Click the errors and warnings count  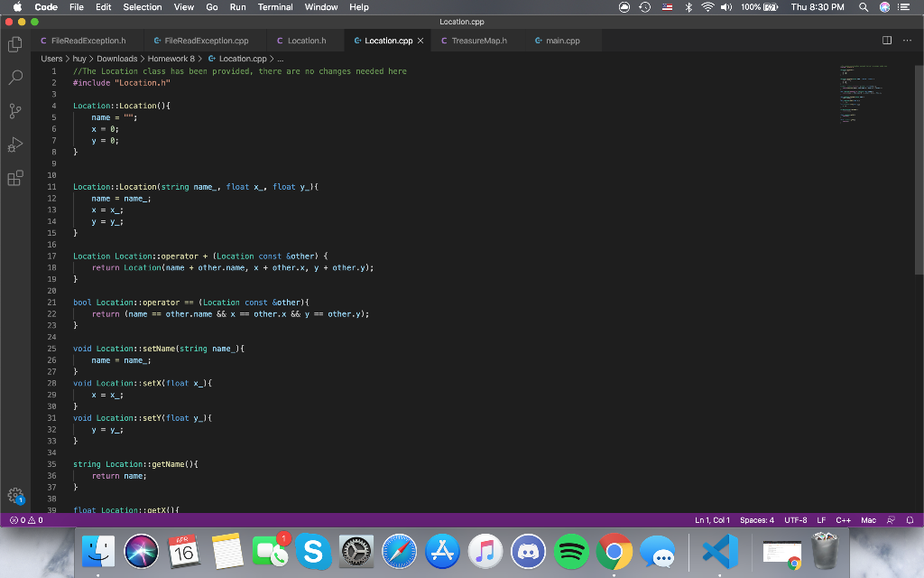click(x=26, y=520)
